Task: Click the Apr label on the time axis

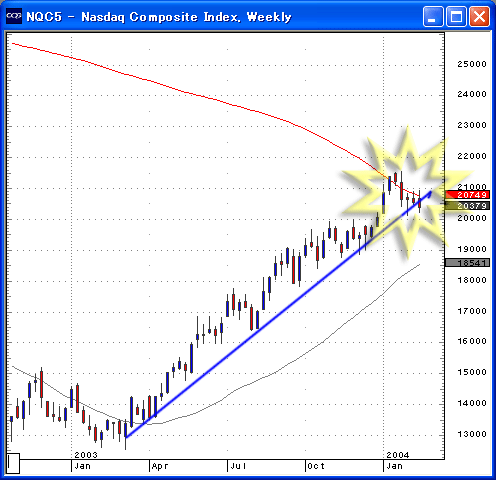Action: pyautogui.click(x=159, y=466)
